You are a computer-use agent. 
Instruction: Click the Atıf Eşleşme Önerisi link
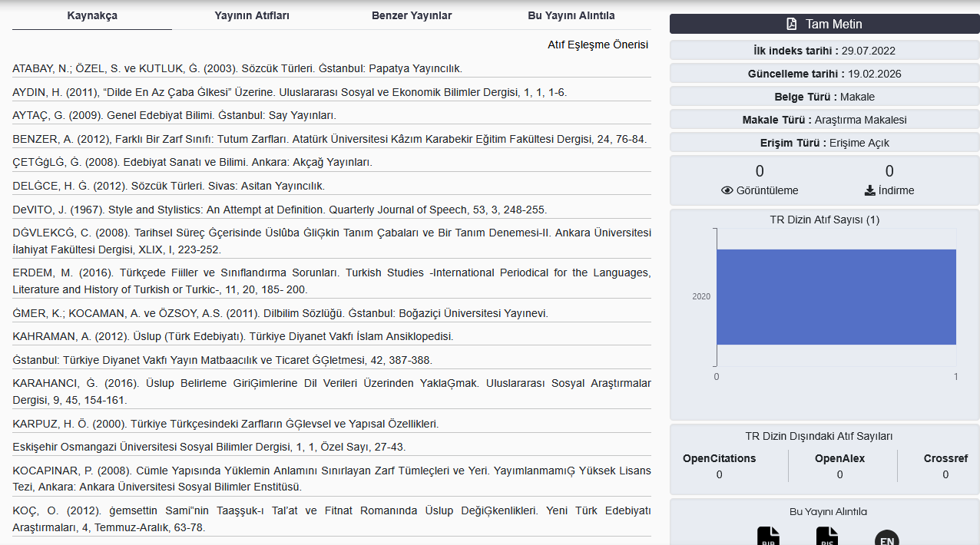click(598, 45)
